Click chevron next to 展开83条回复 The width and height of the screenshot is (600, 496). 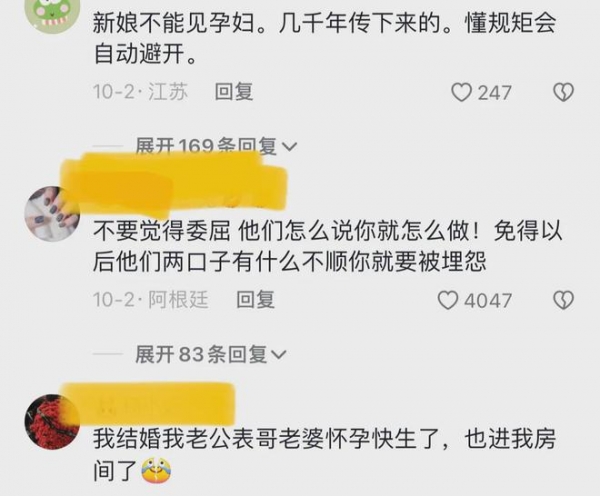pos(279,355)
